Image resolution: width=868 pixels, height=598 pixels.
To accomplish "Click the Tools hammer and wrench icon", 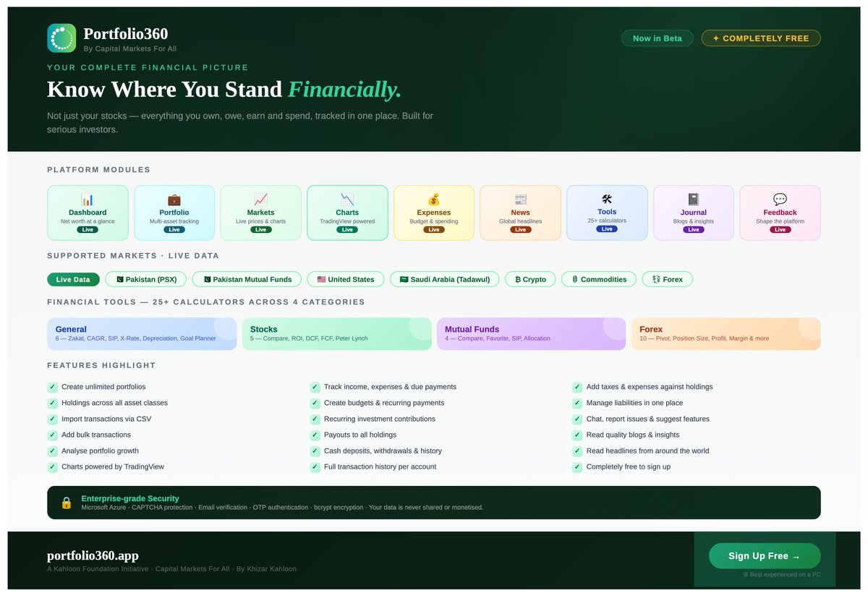I will point(607,199).
